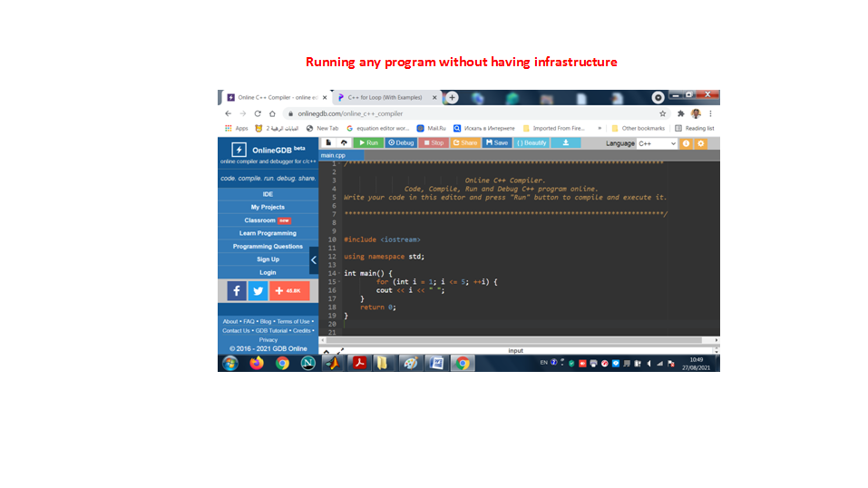Open the FAQ footer link

pyautogui.click(x=249, y=321)
